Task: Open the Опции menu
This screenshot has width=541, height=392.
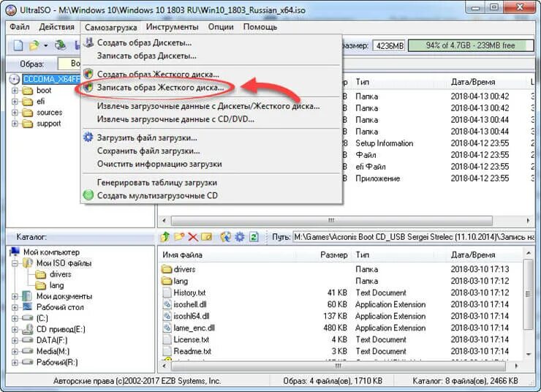Action: coord(221,27)
